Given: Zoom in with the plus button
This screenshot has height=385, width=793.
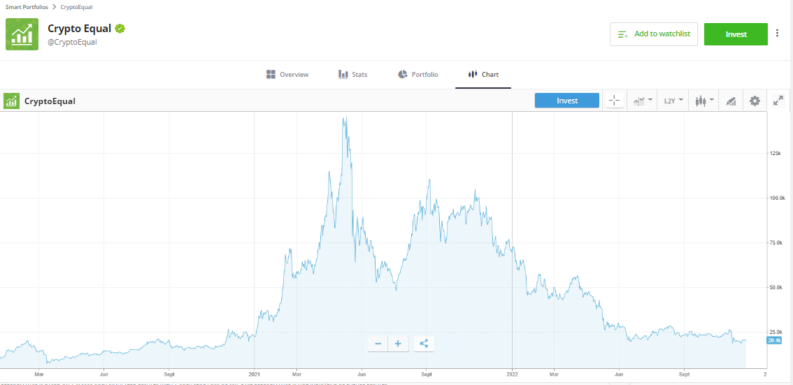Looking at the screenshot, I should click(398, 344).
